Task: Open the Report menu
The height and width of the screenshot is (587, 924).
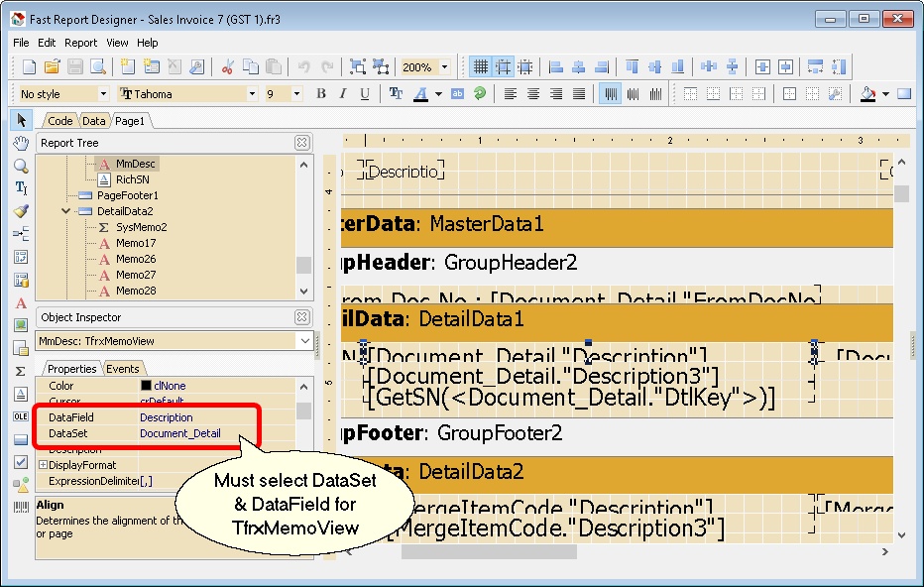Action: (80, 43)
